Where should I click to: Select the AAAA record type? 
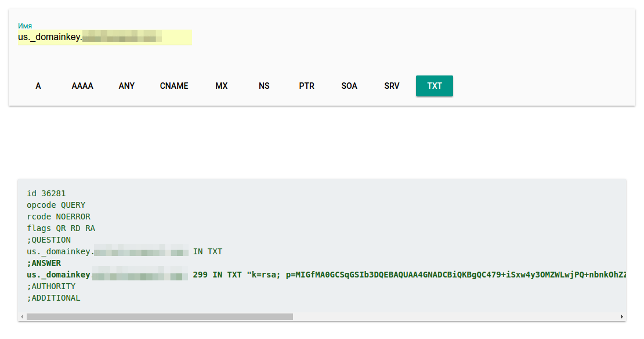[82, 86]
